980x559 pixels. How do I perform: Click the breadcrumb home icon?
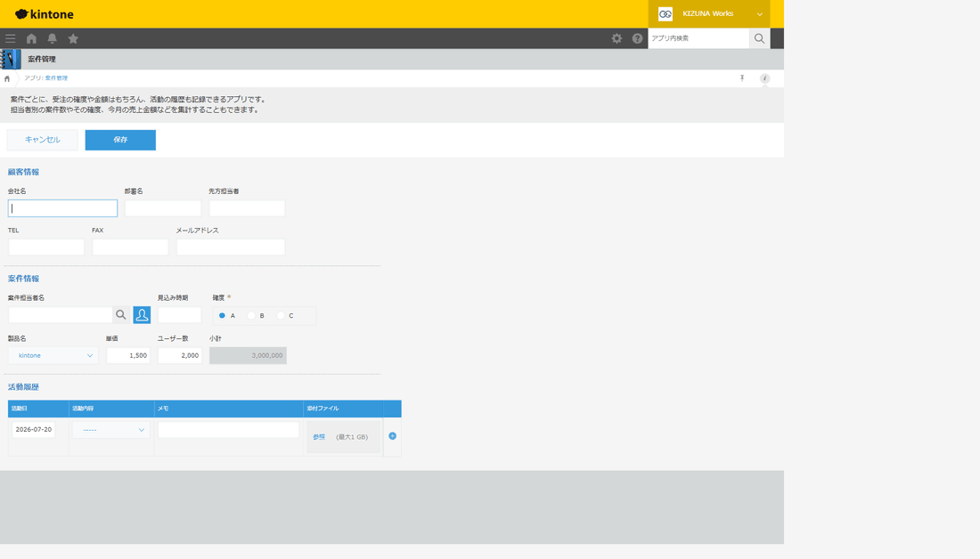(x=7, y=78)
